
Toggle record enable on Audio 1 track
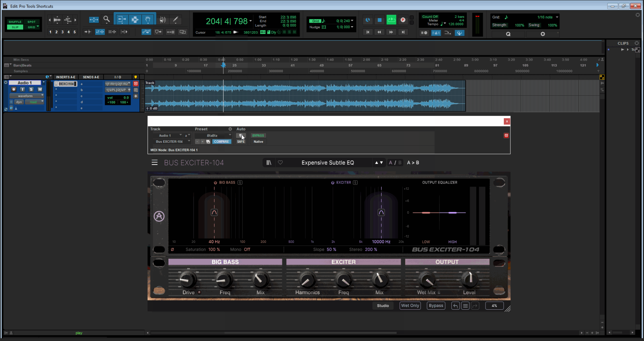pos(14,89)
